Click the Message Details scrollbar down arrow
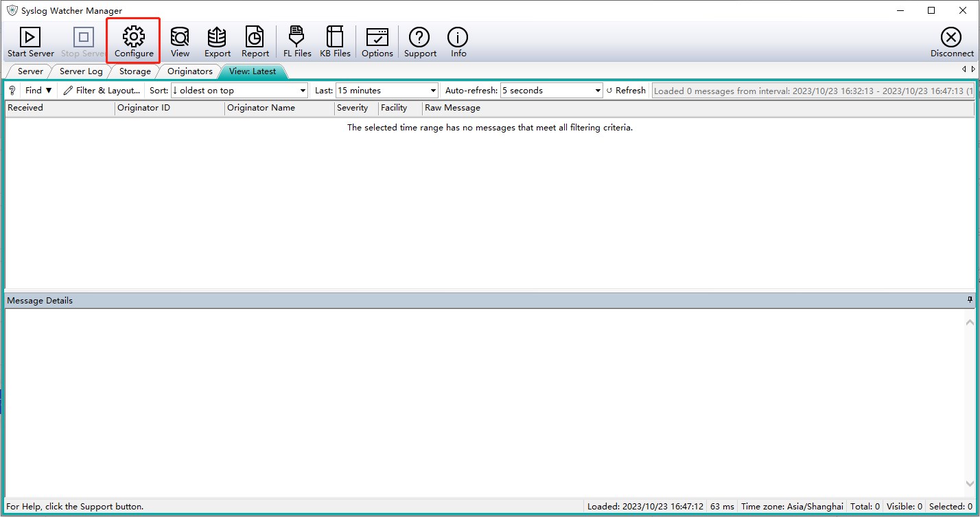The height and width of the screenshot is (517, 980). (969, 485)
